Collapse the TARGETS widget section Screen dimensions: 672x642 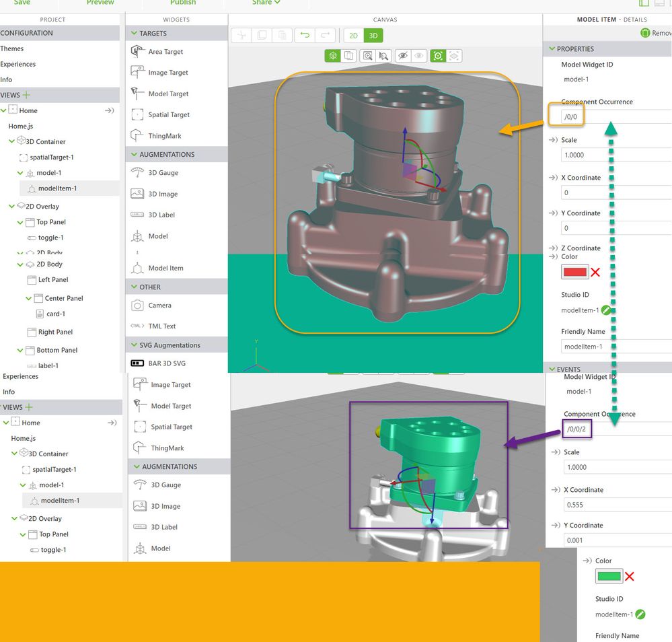click(x=133, y=34)
